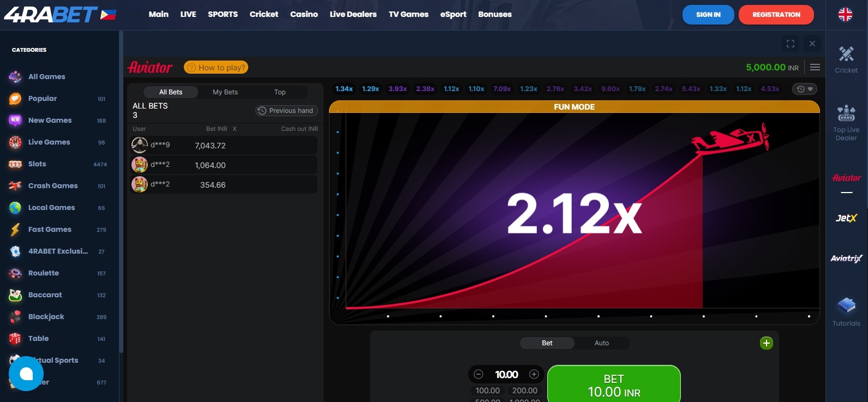
Task: Click the bet amount field showing 10.00
Action: [x=507, y=374]
